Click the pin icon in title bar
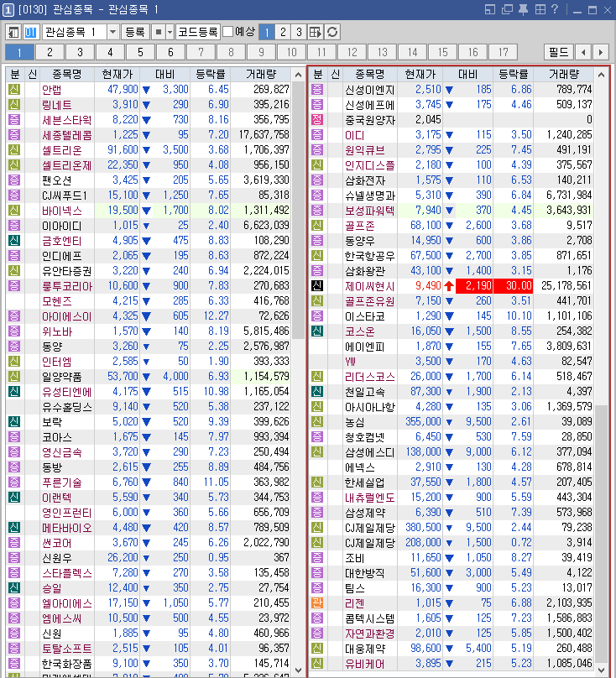616x678 pixels. tap(524, 9)
